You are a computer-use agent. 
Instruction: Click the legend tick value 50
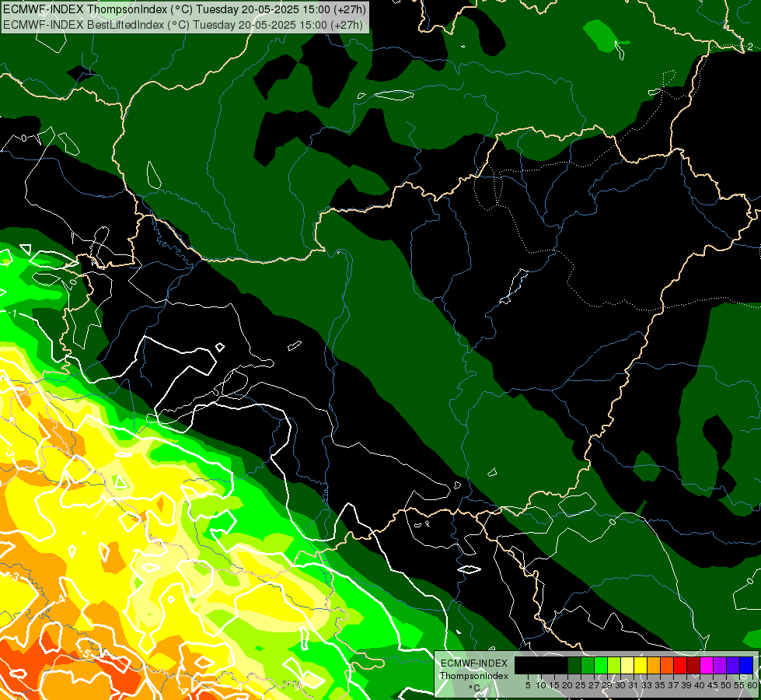tap(726, 685)
